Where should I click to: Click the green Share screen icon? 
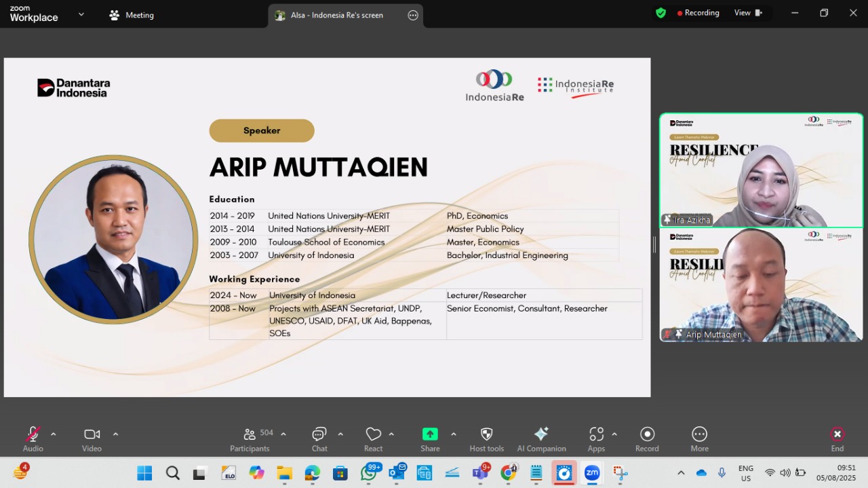tap(430, 434)
